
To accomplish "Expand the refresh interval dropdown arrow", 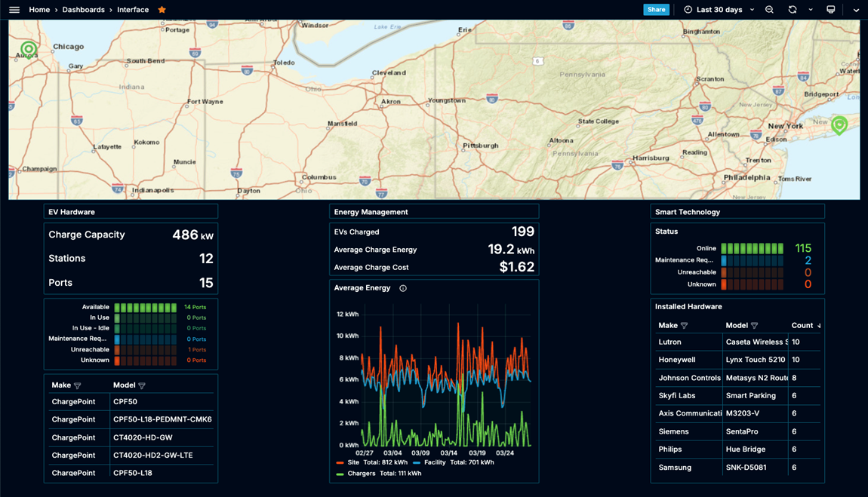I will (x=811, y=10).
